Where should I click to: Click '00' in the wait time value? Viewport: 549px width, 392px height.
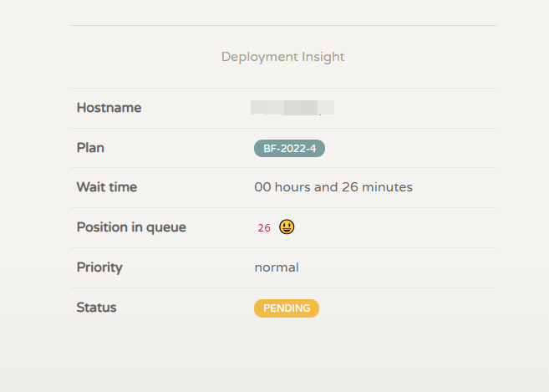[262, 187]
